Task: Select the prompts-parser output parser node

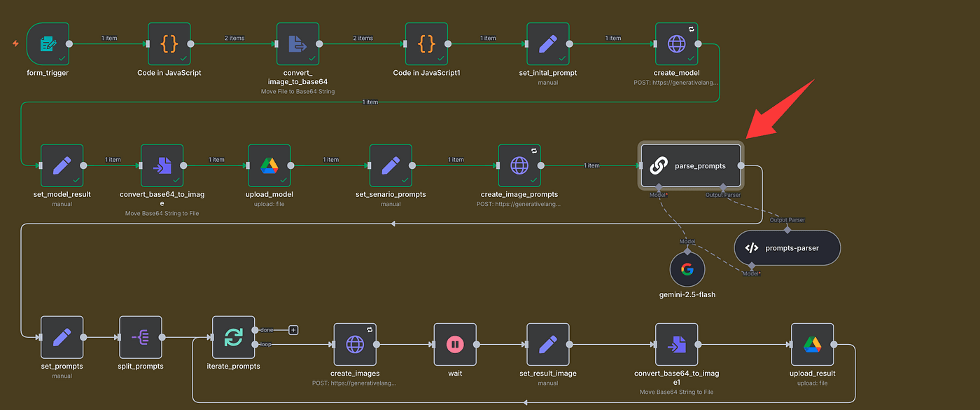Action: 787,247
